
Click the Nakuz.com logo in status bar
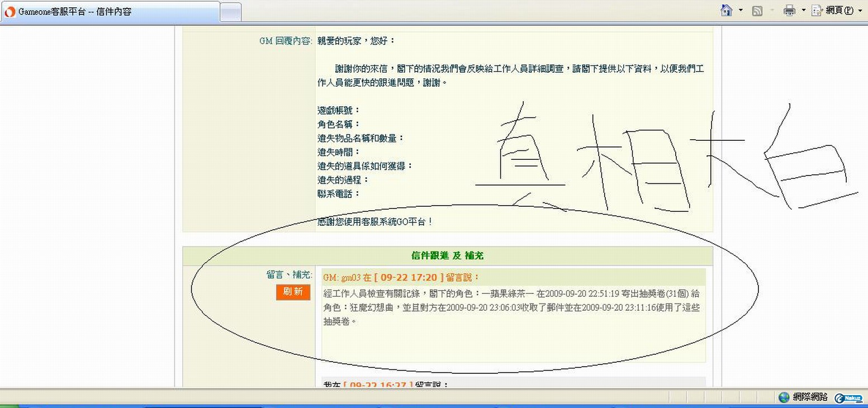[x=849, y=397]
